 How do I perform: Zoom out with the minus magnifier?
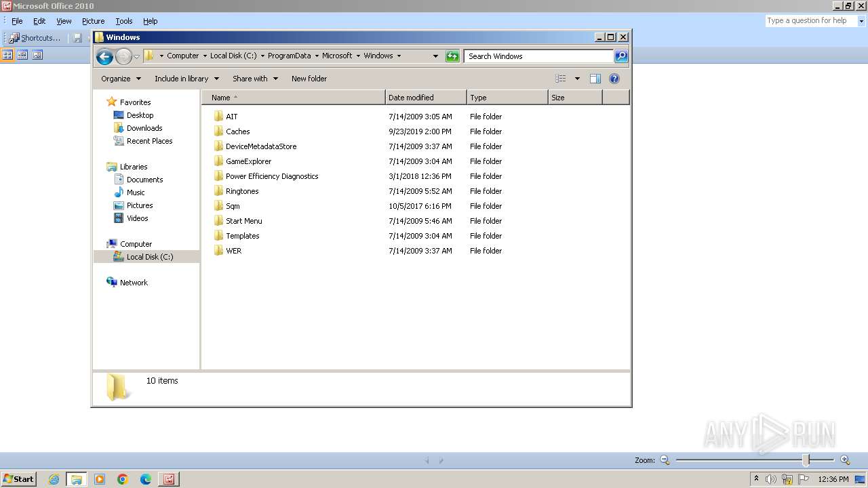(665, 460)
